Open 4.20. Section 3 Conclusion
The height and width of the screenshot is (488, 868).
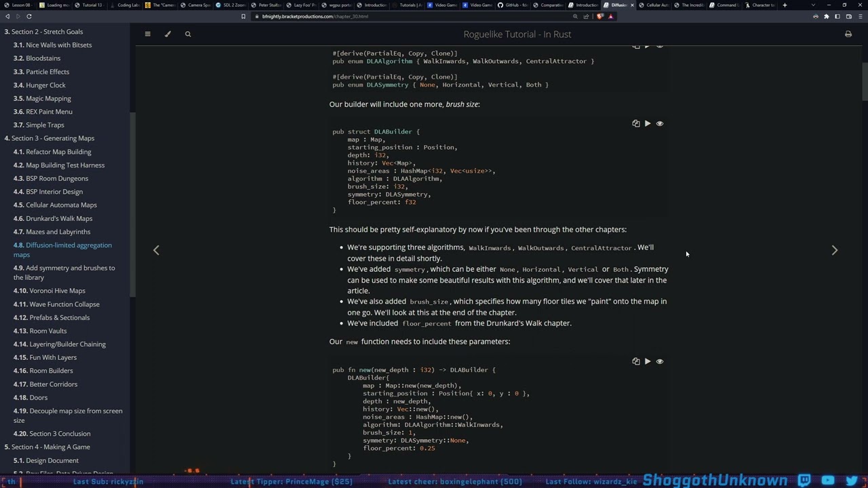click(52, 434)
